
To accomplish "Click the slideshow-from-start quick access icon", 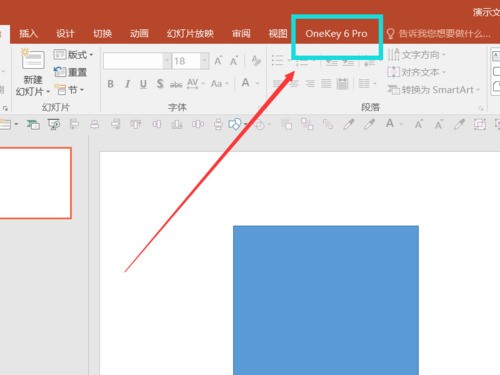I will (54, 124).
